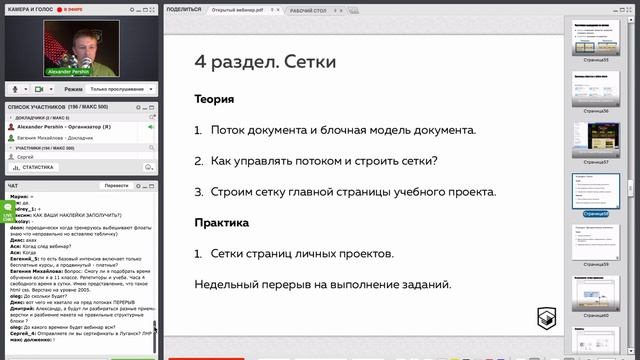Switch the camera panel to fullscreen
Screen dimensions: 640x360
point(152,9)
